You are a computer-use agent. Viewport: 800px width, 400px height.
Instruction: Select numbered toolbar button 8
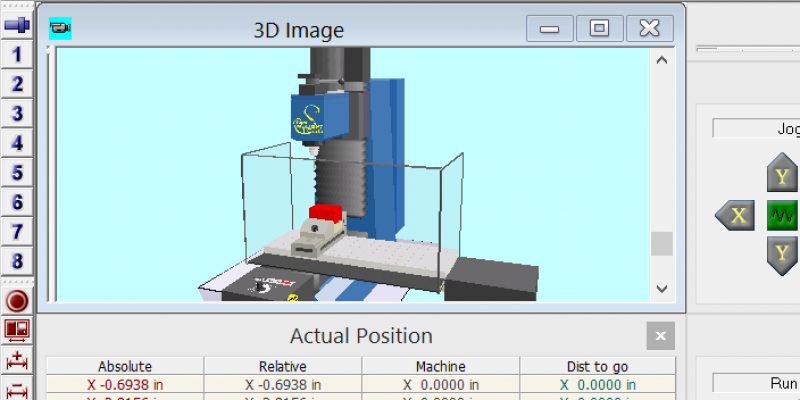coord(17,263)
